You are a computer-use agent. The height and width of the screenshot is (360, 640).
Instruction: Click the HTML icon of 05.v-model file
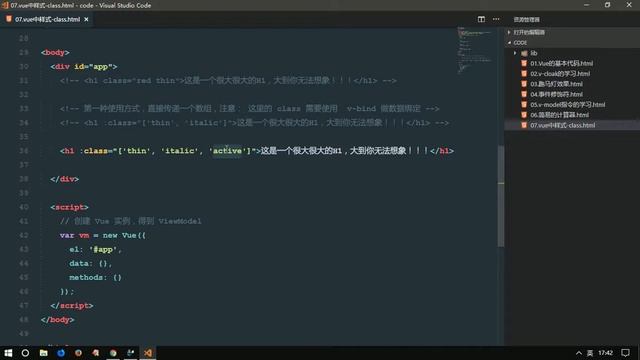[x=524, y=104]
